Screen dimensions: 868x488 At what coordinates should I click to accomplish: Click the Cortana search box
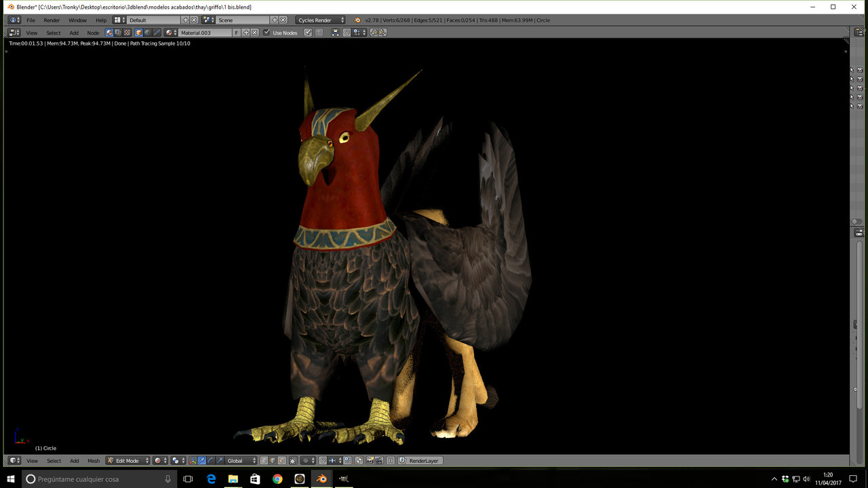point(99,479)
